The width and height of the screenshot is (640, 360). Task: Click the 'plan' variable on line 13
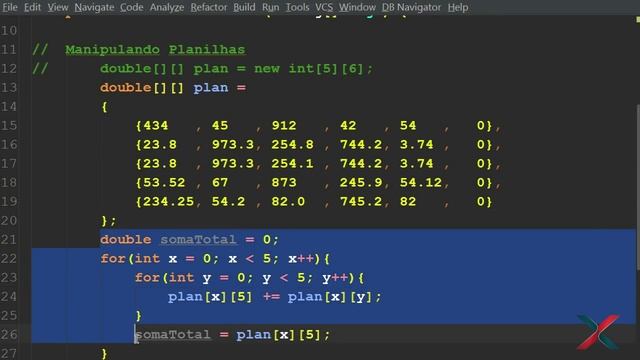(x=211, y=88)
